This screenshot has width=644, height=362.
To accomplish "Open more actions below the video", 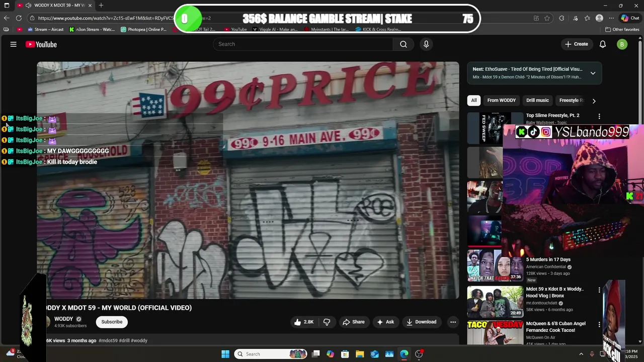I will pyautogui.click(x=453, y=322).
